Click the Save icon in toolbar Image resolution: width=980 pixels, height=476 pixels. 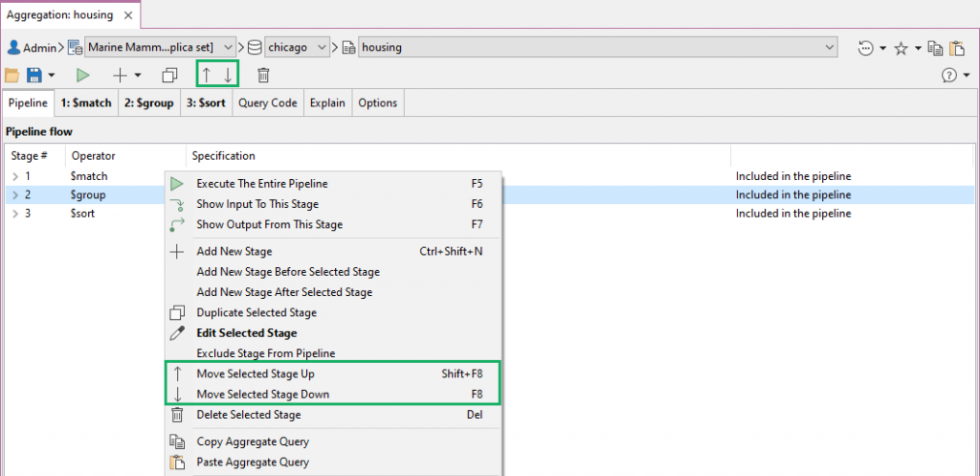[34, 75]
